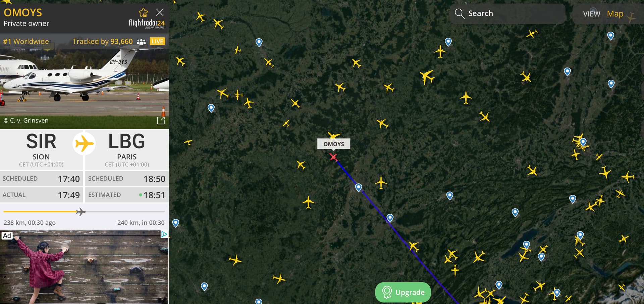
Task: Add OMOYS flight to favorites star
Action: 143,13
